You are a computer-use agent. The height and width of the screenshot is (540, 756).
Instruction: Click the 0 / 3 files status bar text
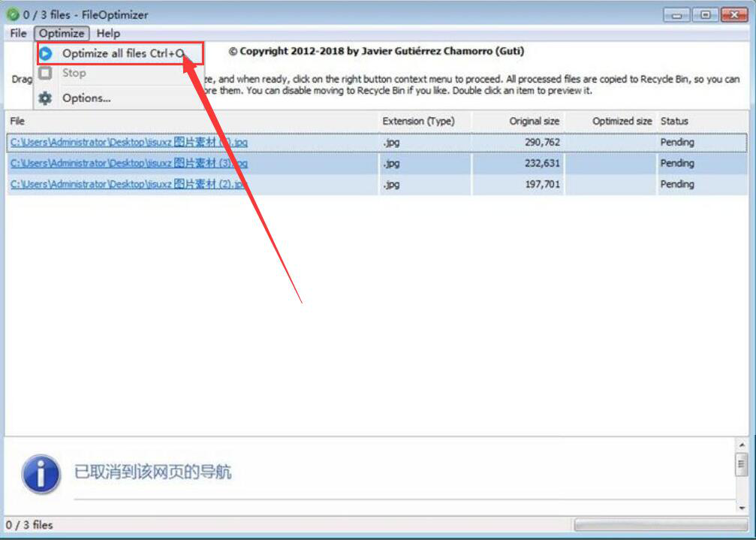(29, 524)
